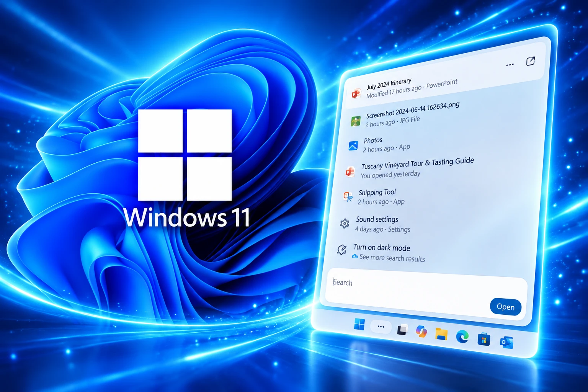The height and width of the screenshot is (392, 588).
Task: Launch Microsoft Edge from the taskbar
Action: pyautogui.click(x=462, y=336)
